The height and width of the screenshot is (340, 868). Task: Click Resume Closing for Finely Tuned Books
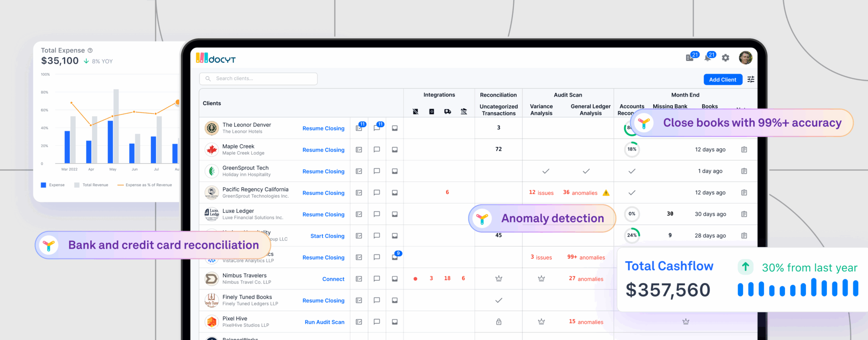(323, 301)
